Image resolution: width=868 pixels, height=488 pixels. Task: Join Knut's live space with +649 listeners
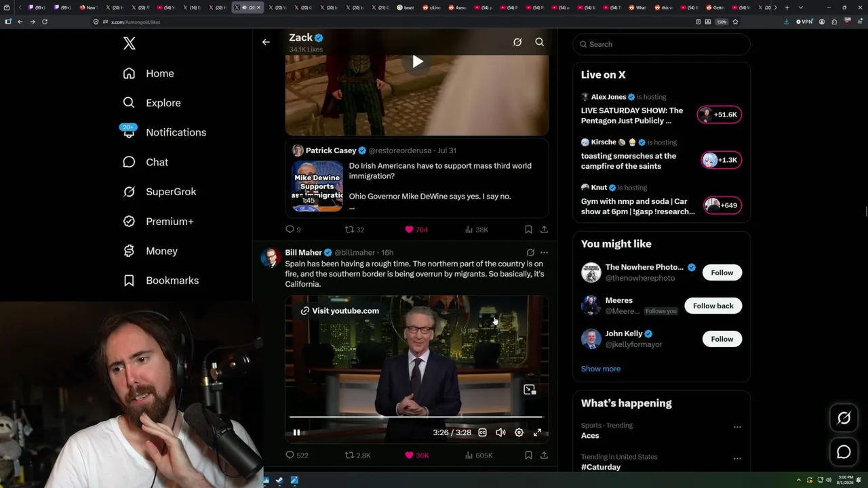723,205
